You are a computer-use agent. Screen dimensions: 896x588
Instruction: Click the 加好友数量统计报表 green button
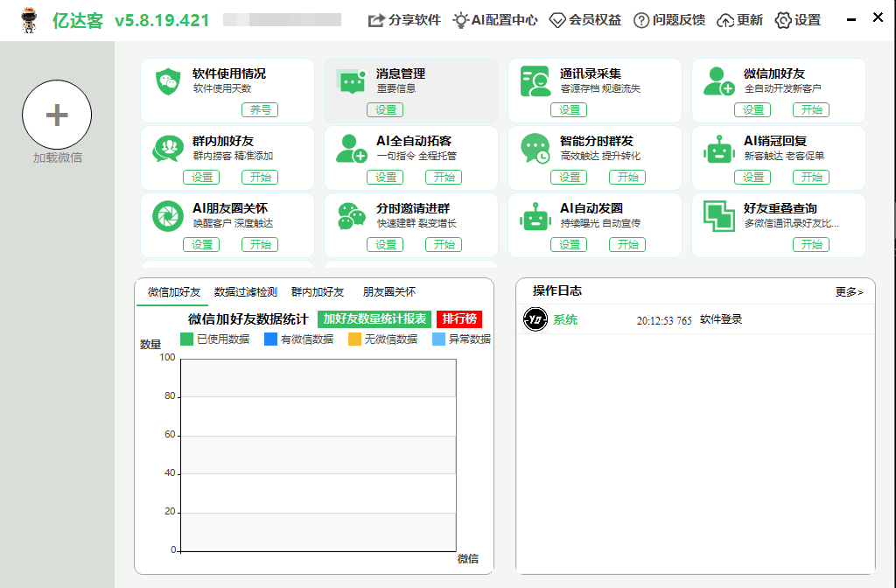coord(374,319)
